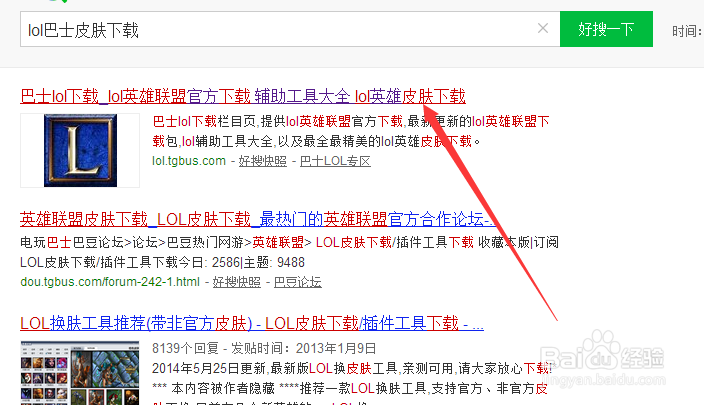This screenshot has height=405, width=704.
Task: Open the LOL换肤工具推荐 third result title
Action: tap(252, 323)
